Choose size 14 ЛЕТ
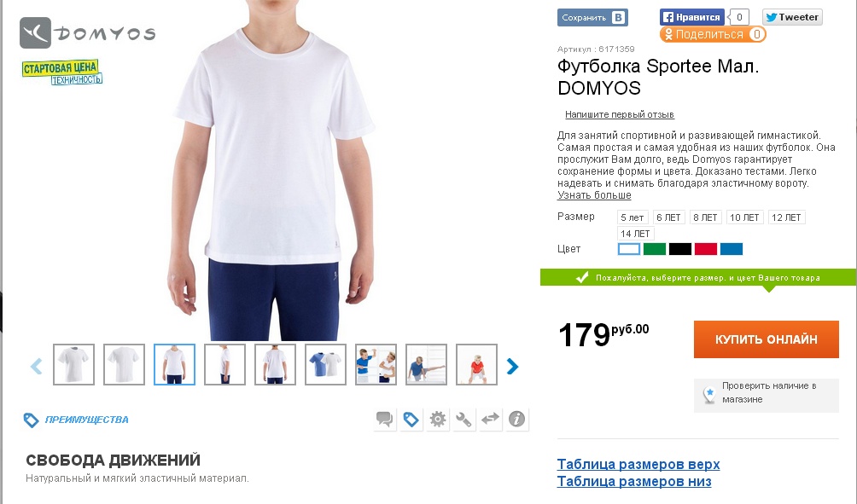The height and width of the screenshot is (504, 857). (635, 234)
